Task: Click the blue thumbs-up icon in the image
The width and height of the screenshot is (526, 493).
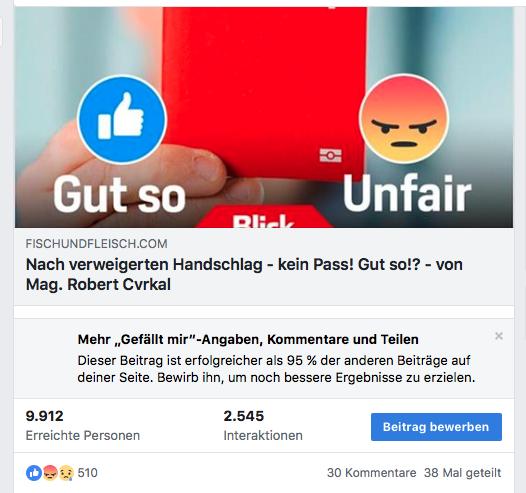Action: coord(122,119)
